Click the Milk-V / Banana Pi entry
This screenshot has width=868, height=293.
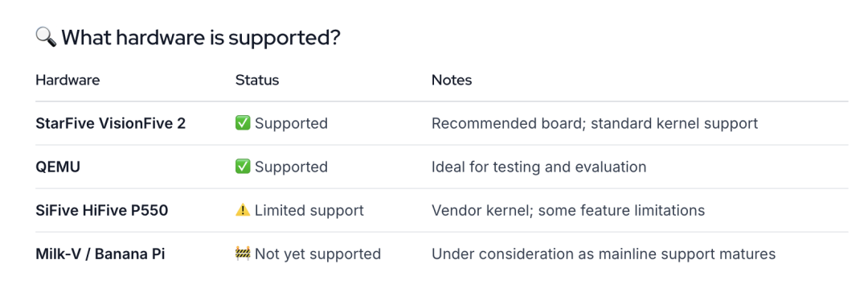[100, 254]
